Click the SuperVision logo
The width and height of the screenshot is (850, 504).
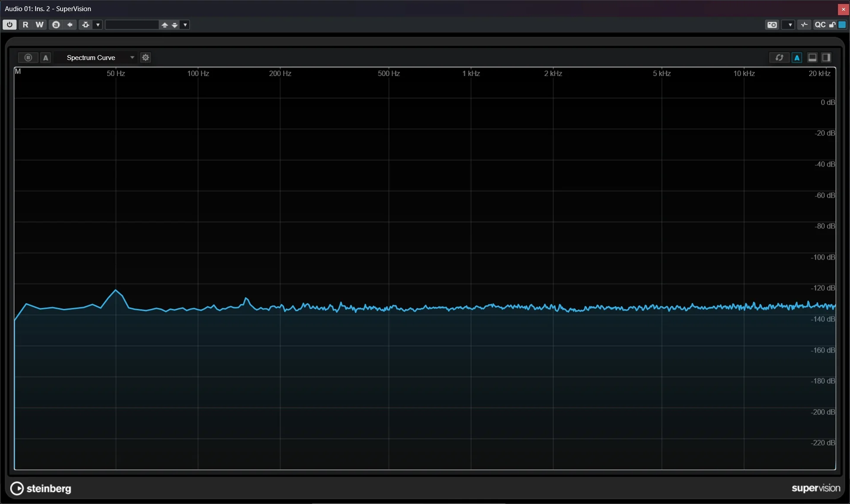pyautogui.click(x=816, y=488)
